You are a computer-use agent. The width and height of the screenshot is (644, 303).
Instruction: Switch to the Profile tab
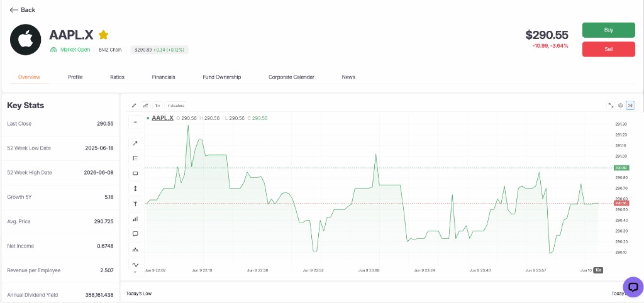coord(75,77)
